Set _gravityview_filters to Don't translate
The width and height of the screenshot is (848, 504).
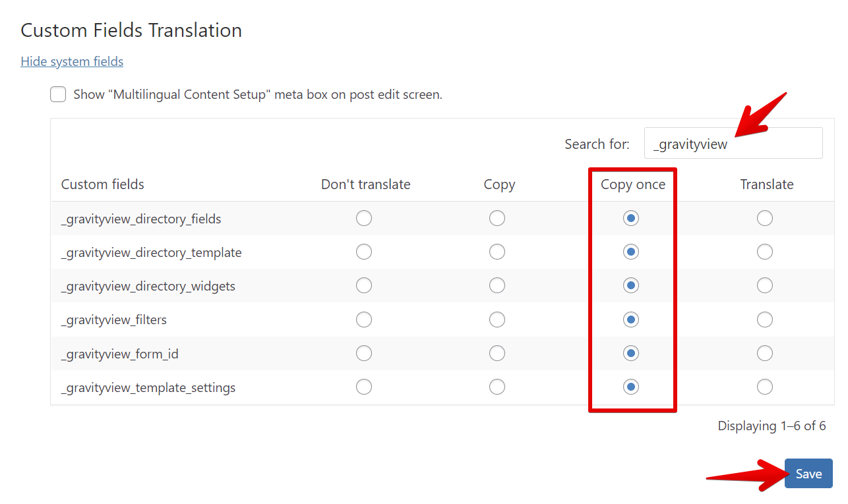pos(364,320)
